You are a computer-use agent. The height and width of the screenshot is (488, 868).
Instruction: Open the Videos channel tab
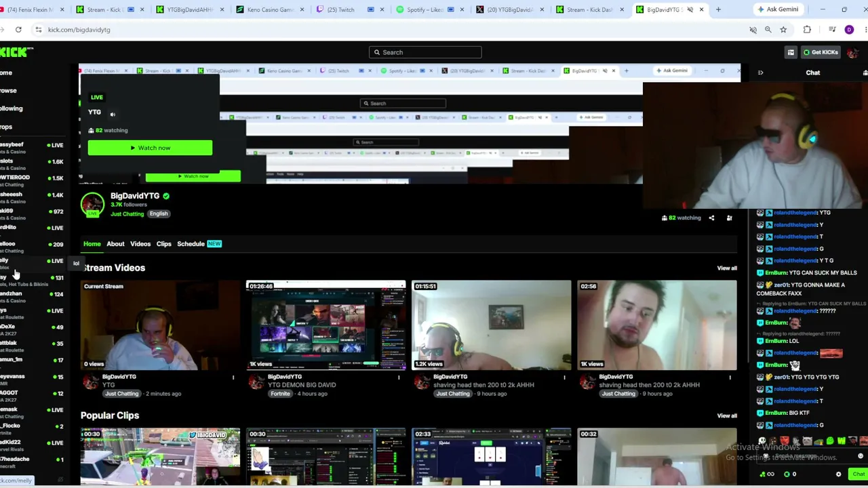click(140, 244)
